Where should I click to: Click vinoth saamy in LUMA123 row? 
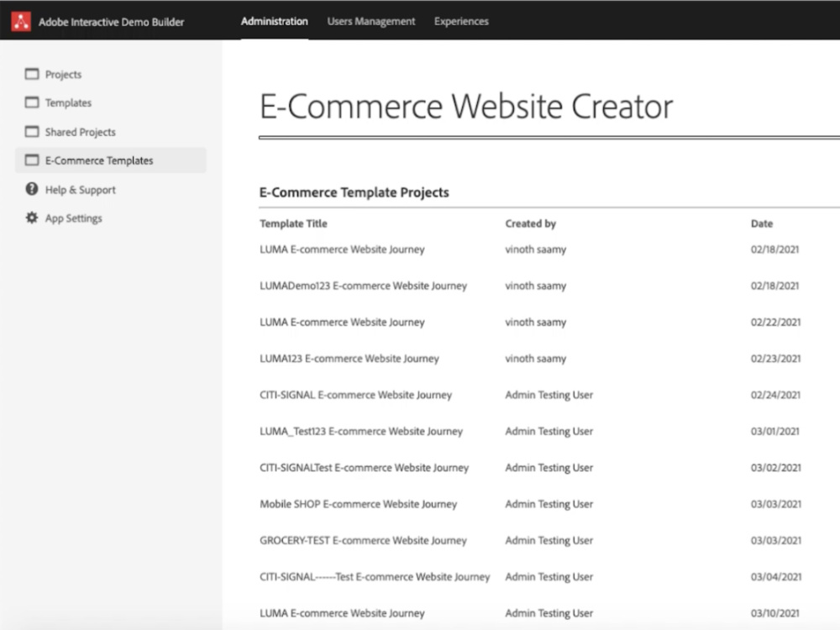tap(536, 359)
